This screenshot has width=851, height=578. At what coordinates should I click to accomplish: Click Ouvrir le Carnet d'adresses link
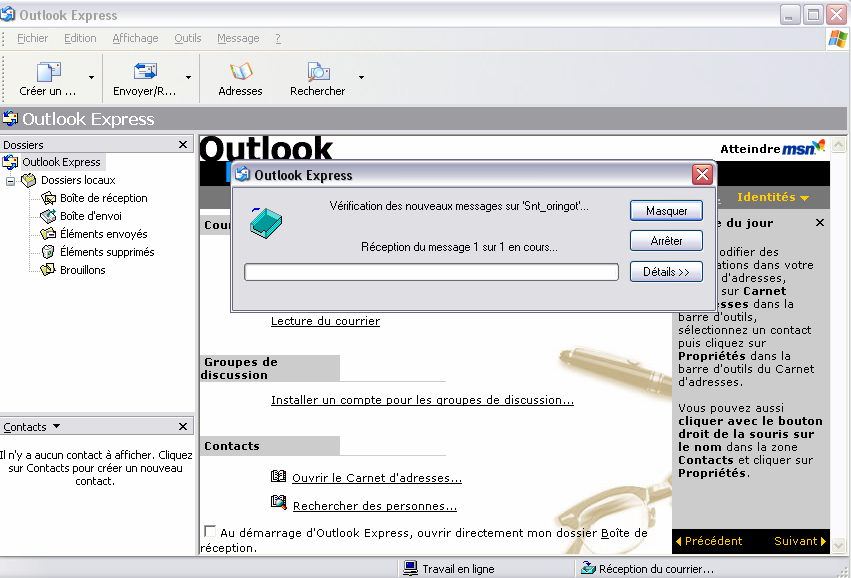377,478
